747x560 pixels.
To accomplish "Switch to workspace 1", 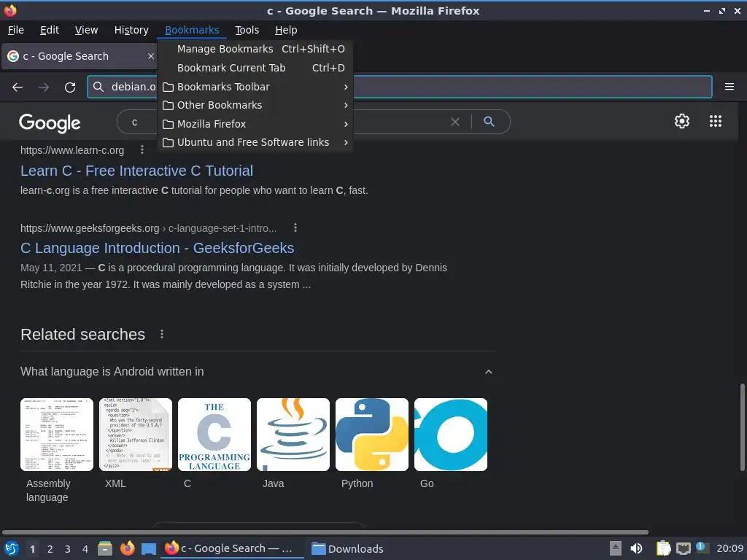I will point(32,549).
